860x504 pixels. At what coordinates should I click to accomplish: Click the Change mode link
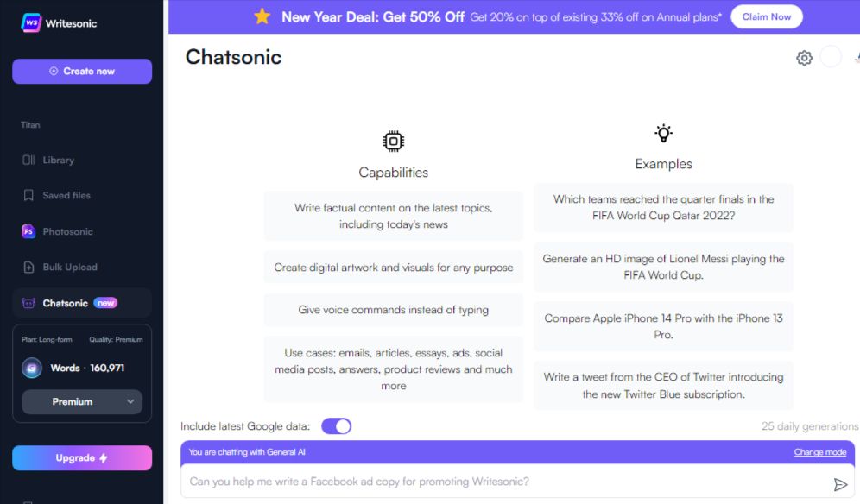point(819,452)
